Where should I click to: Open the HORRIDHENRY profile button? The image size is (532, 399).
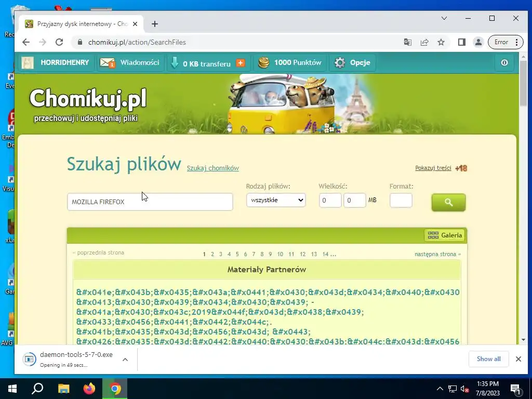[56, 63]
